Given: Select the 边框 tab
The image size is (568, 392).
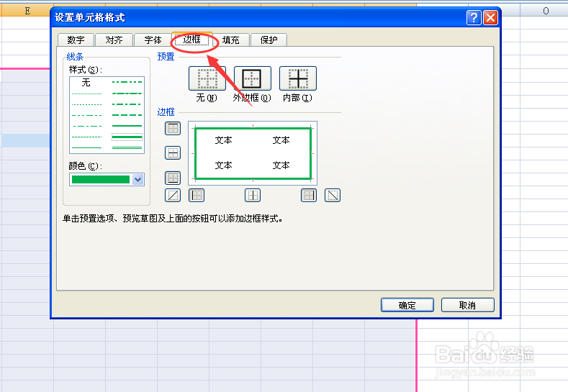Looking at the screenshot, I should pos(192,39).
